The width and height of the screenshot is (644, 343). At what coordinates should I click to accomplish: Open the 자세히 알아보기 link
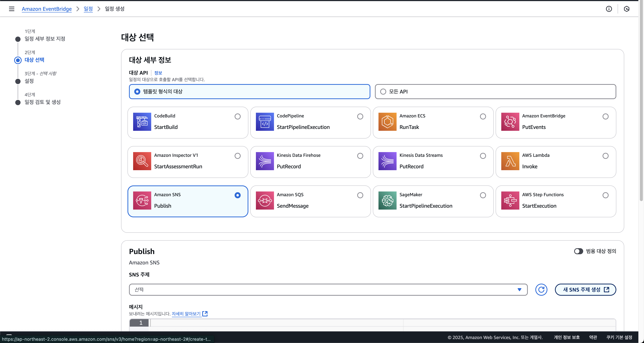pos(186,313)
